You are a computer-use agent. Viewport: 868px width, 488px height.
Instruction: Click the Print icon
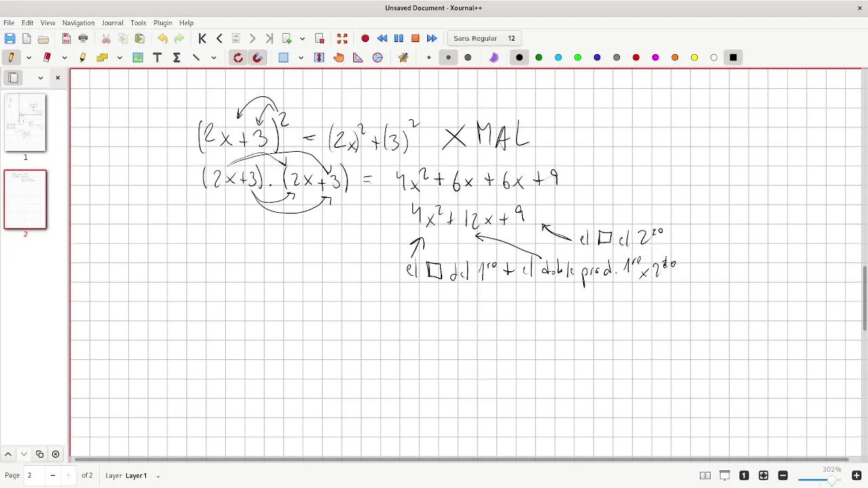(x=83, y=39)
